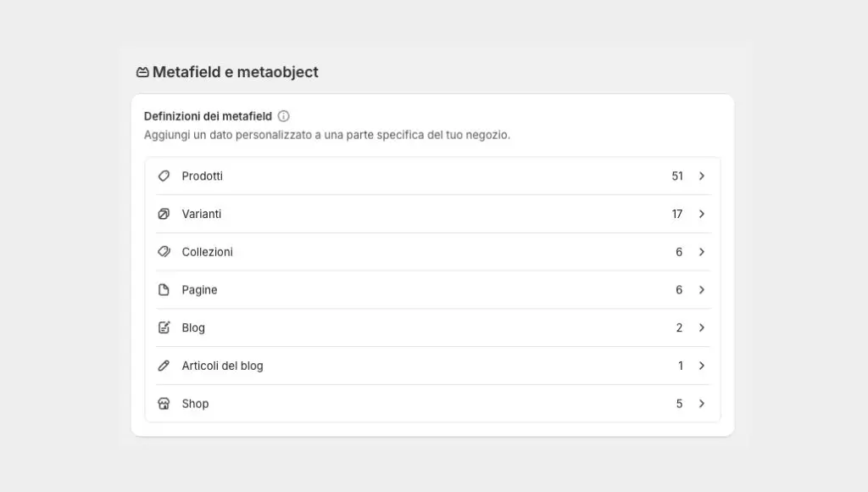
Task: Click the page icon beside Pagine
Action: [x=164, y=289]
